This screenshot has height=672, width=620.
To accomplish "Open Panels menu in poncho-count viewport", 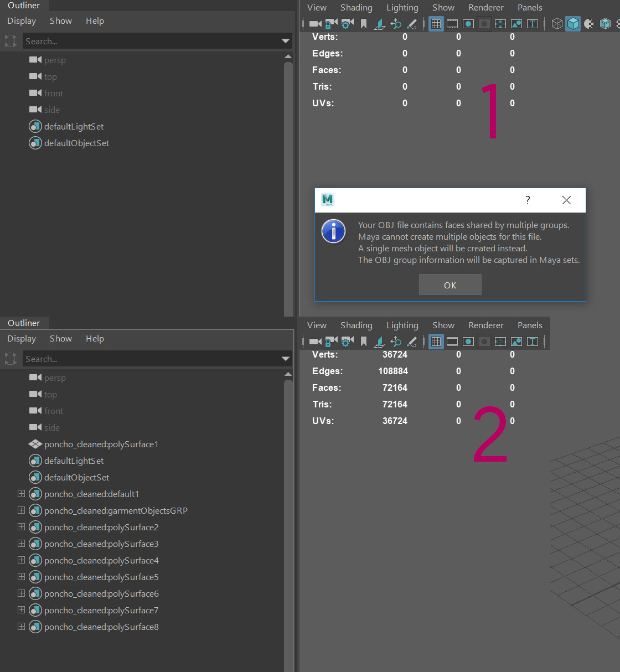I will point(530,325).
